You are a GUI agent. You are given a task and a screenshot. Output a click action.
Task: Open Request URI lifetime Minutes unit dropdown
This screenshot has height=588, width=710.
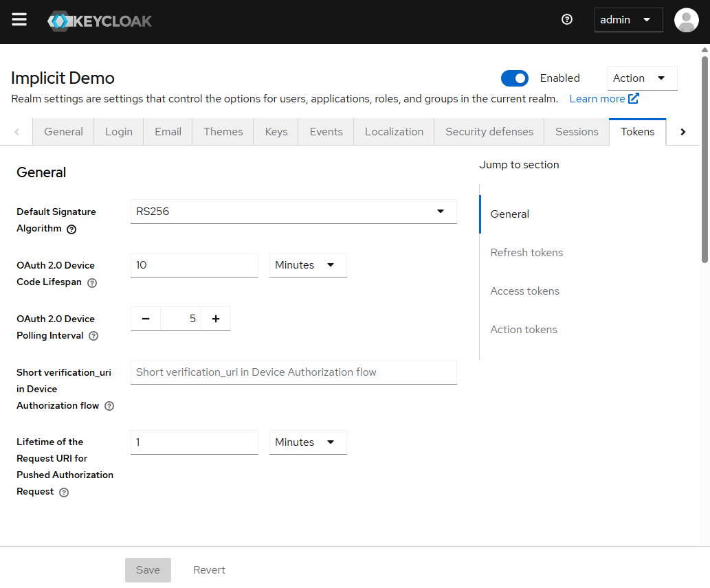(308, 442)
